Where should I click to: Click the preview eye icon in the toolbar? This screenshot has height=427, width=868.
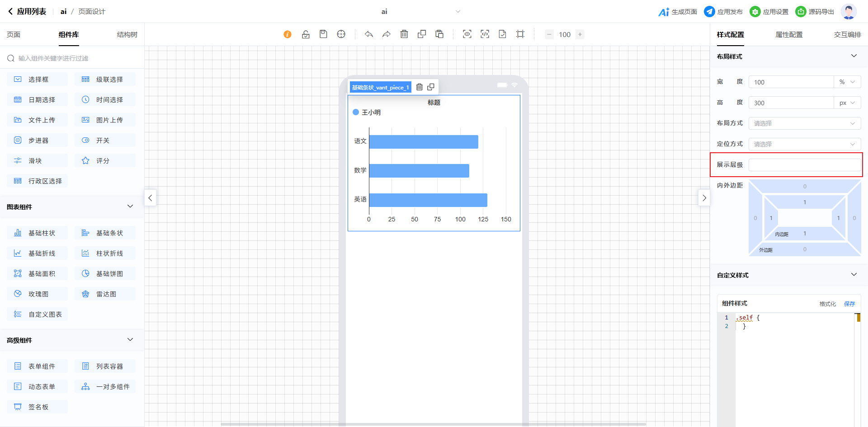click(x=467, y=34)
